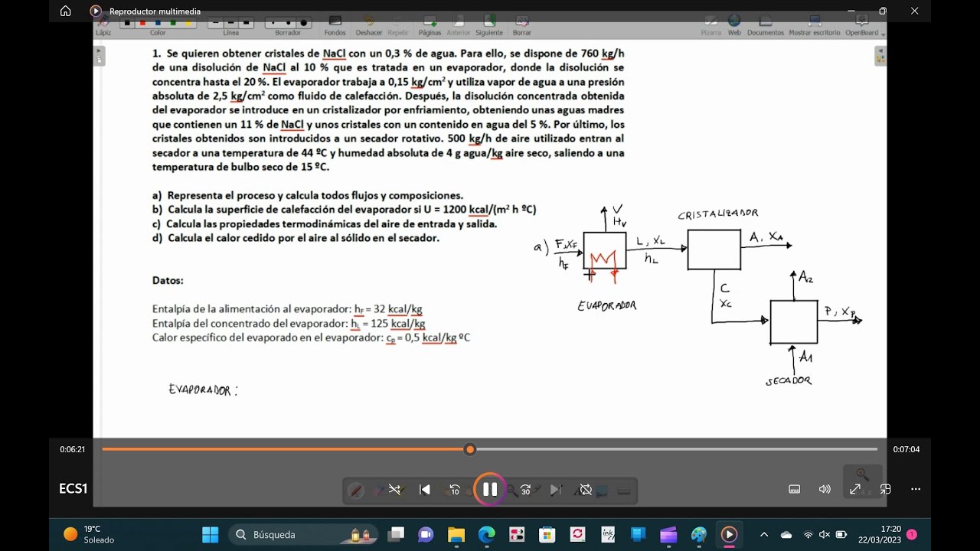
Task: Open OneDrive cloud tray icon
Action: (x=786, y=534)
